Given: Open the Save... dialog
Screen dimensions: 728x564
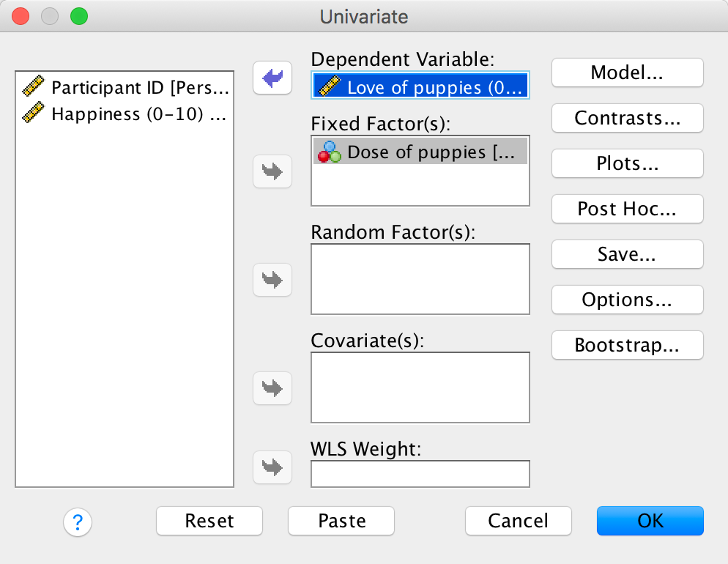Looking at the screenshot, I should click(627, 254).
